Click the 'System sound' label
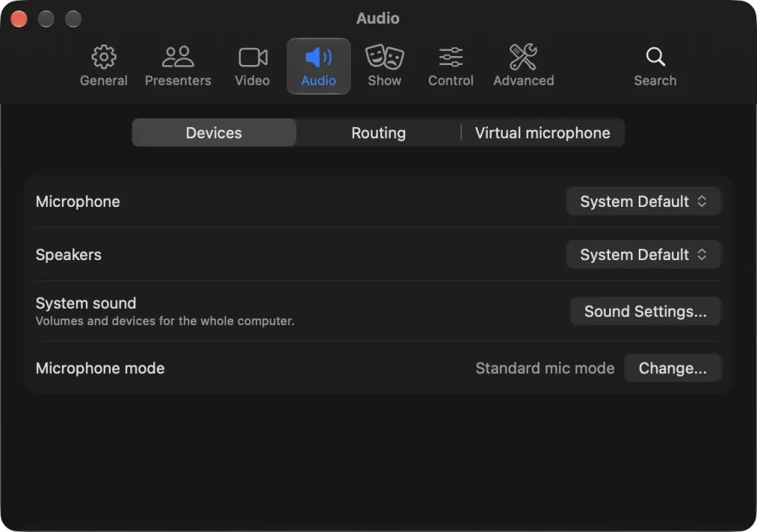This screenshot has width=757, height=532. tap(86, 303)
